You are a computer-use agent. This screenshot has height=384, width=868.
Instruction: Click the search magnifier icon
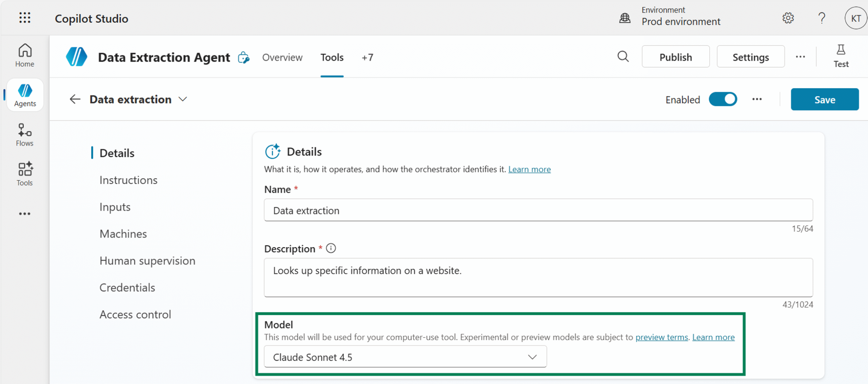(623, 57)
